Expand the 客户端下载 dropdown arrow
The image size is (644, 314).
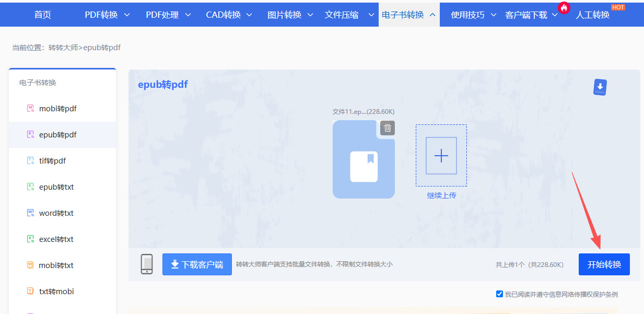click(x=555, y=15)
